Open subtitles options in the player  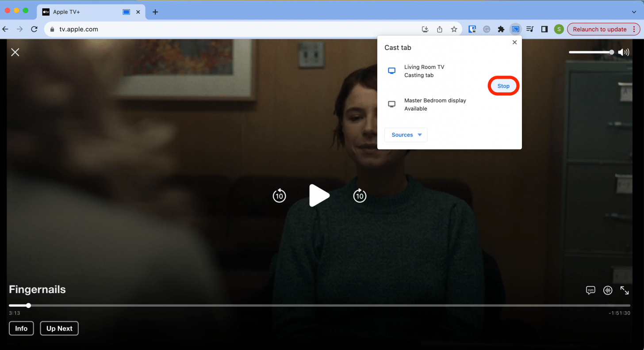[590, 290]
